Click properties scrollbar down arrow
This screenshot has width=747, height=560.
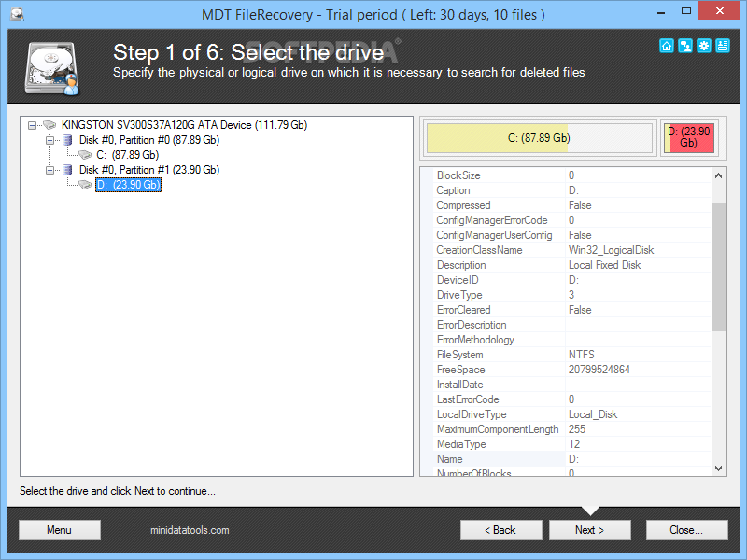(718, 469)
